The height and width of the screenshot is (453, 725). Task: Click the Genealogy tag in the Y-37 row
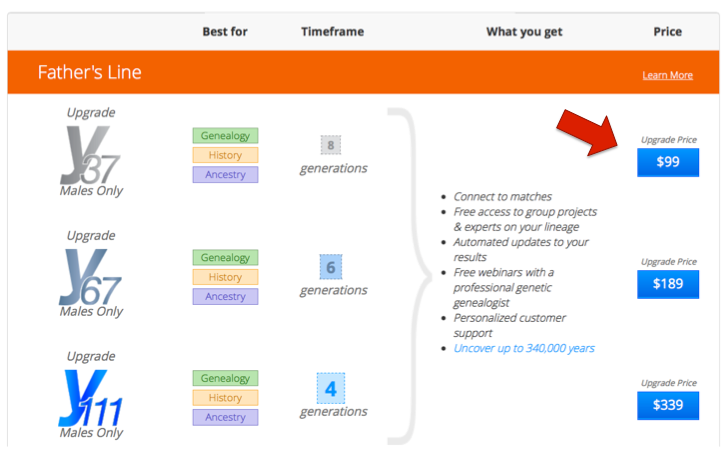[225, 135]
